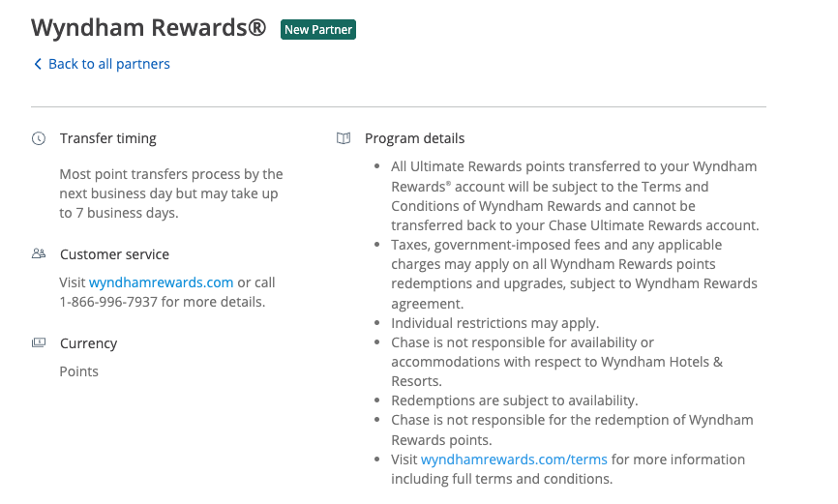Click the Individual restrictions may apply bullet
The image size is (838, 504).
coord(494,323)
